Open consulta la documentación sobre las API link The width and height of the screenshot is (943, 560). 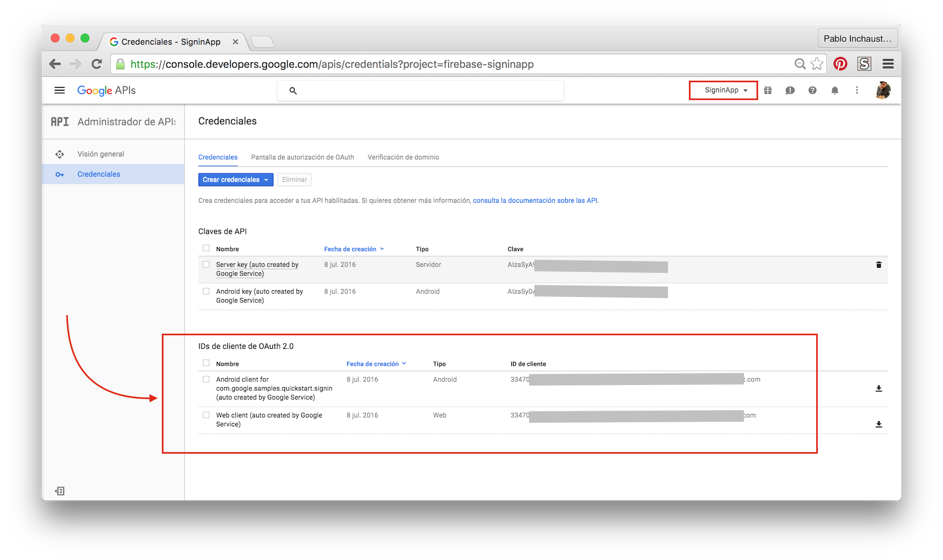[x=535, y=201]
